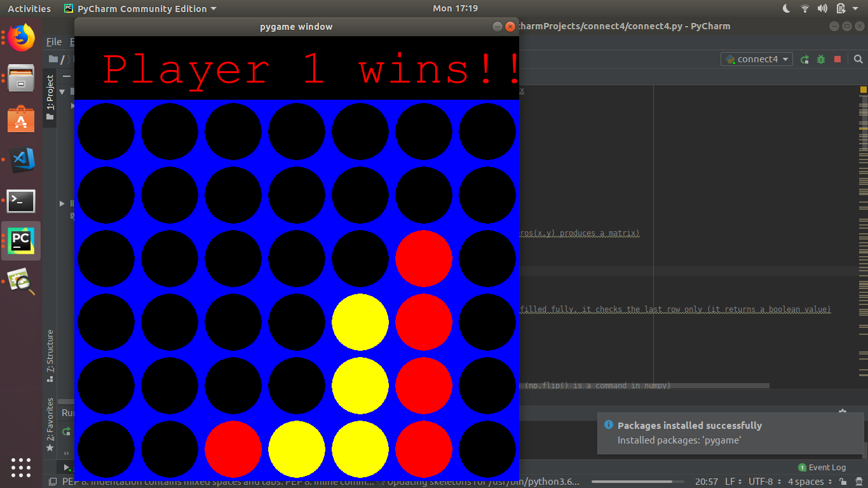868x488 pixels.
Task: Click the hector inspector icon in status bar
Action: 858,482
